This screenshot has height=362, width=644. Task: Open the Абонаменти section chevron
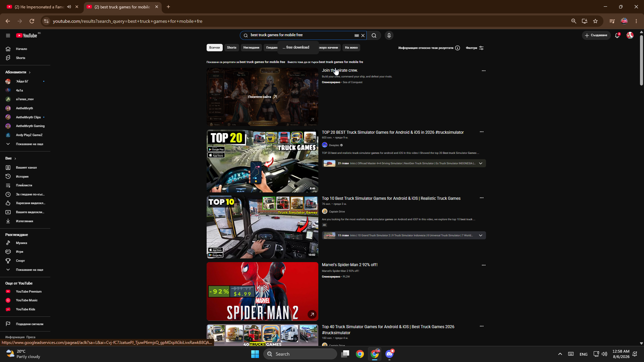(x=30, y=72)
